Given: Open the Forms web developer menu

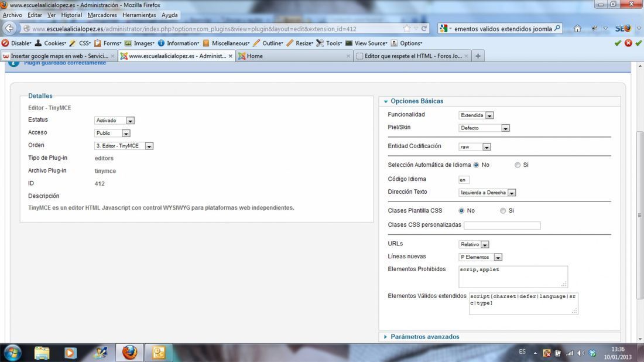Looking at the screenshot, I should [x=108, y=43].
